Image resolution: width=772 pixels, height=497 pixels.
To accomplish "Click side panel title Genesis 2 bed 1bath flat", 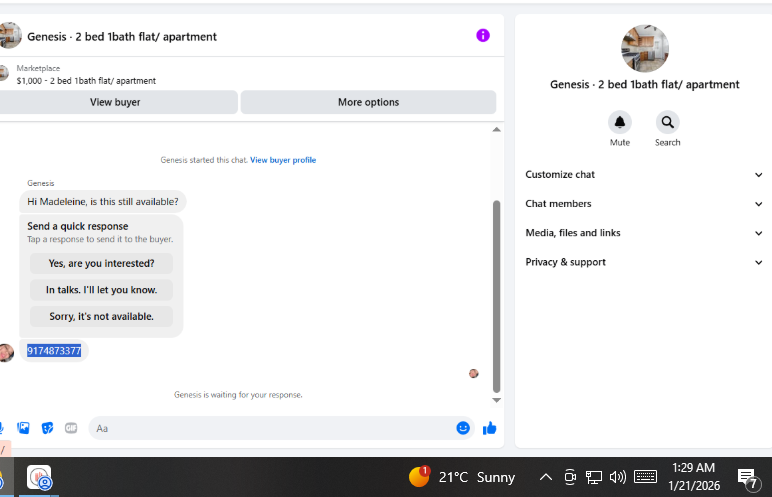I will pyautogui.click(x=644, y=84).
